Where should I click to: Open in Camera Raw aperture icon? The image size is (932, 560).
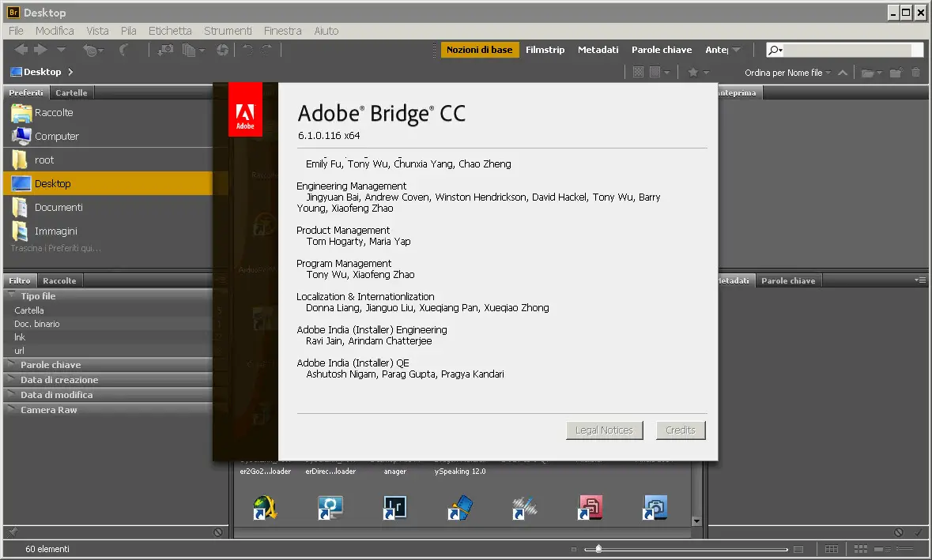[222, 51]
